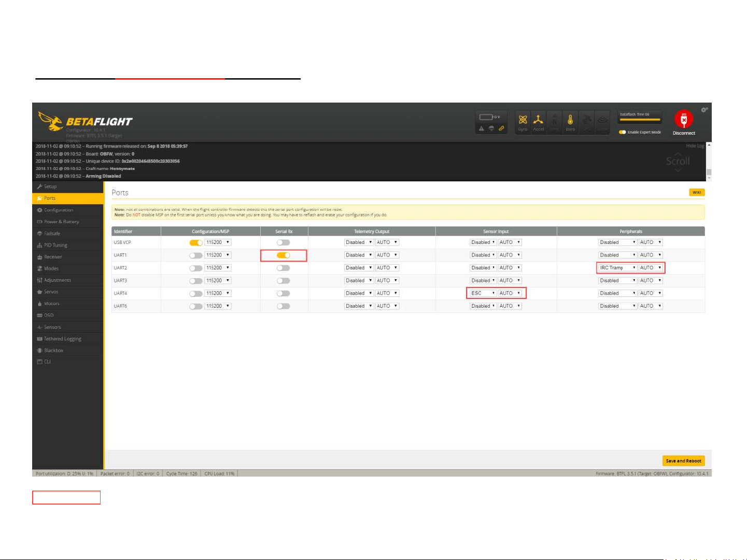
Task: Open the gear options in top corner
Action: click(x=704, y=110)
